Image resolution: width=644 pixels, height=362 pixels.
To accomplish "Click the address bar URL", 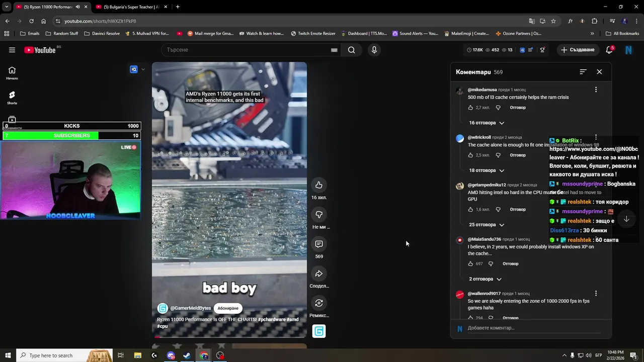I will [x=100, y=21].
